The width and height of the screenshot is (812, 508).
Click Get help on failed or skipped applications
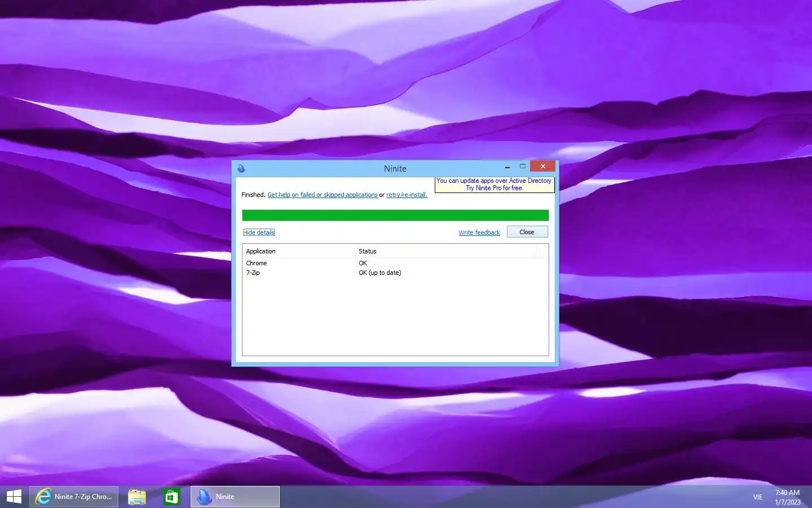(323, 195)
